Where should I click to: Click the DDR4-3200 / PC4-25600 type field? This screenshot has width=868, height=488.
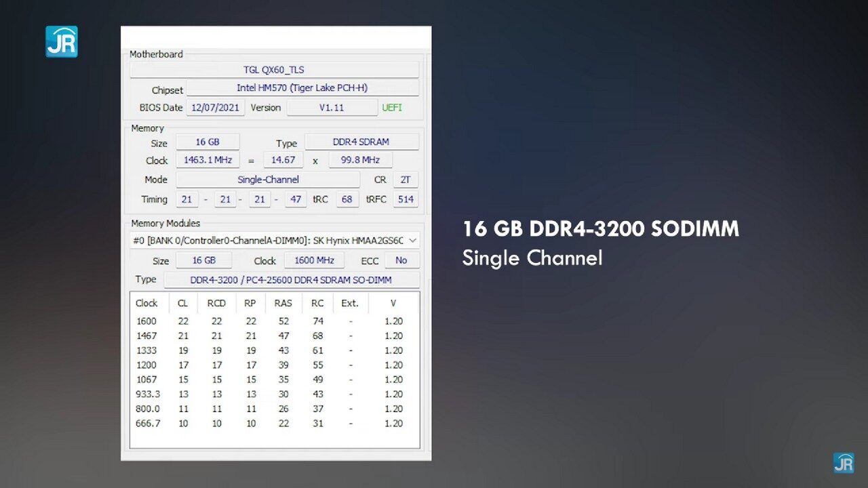[291, 280]
